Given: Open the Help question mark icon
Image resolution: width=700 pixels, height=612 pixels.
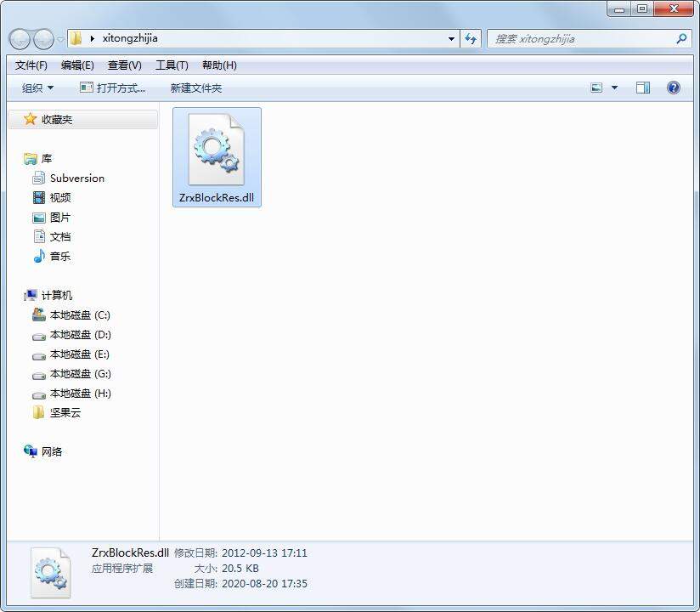Looking at the screenshot, I should (x=674, y=87).
